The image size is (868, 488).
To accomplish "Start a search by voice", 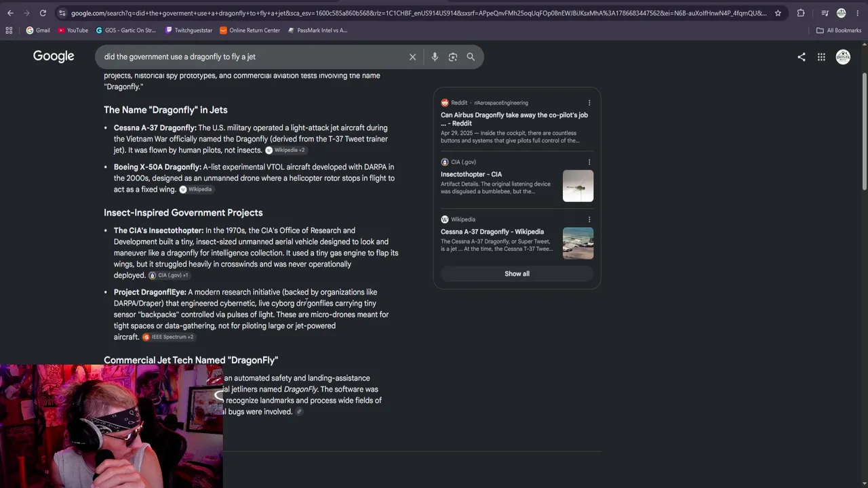I will tap(435, 57).
